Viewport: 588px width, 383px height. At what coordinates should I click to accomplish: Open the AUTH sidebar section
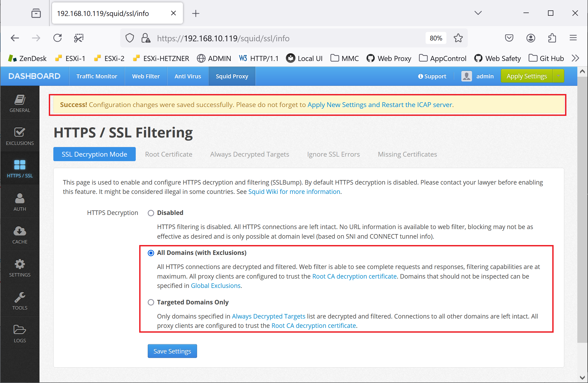[x=20, y=202]
